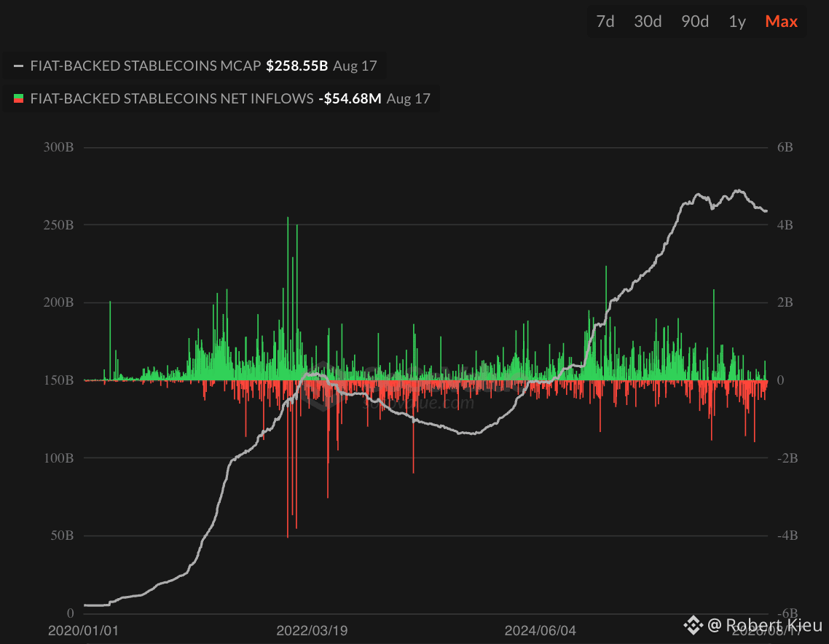This screenshot has height=644, width=829.
Task: Click the -$54.68M net inflows value
Action: (x=350, y=98)
